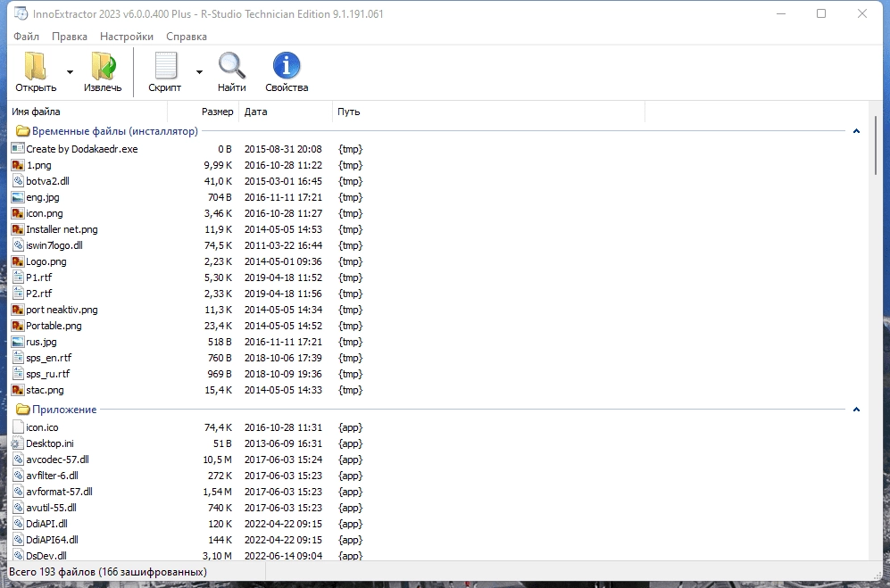Select the P2.rtf file icon
Viewport: 890px width, 588px height.
18,294
